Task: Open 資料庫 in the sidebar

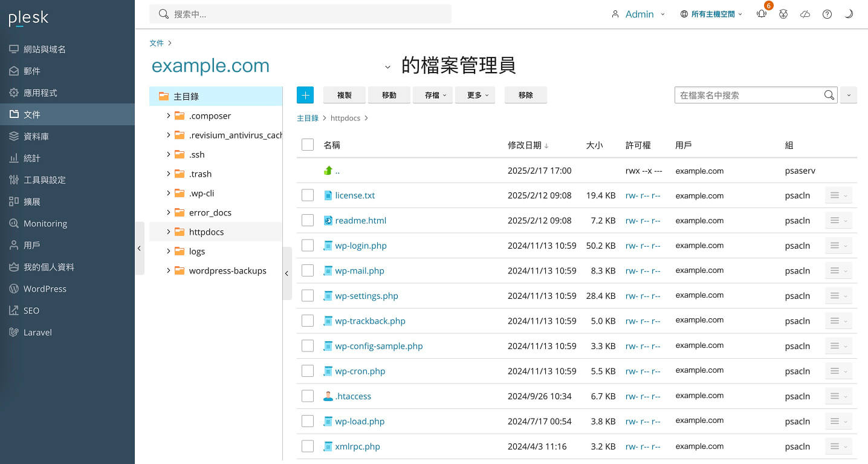Action: point(36,136)
